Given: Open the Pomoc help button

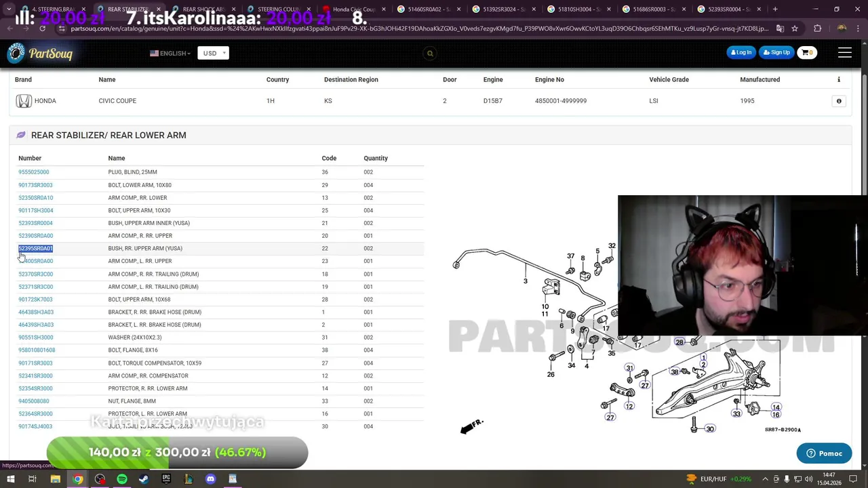Looking at the screenshot, I should 824,453.
